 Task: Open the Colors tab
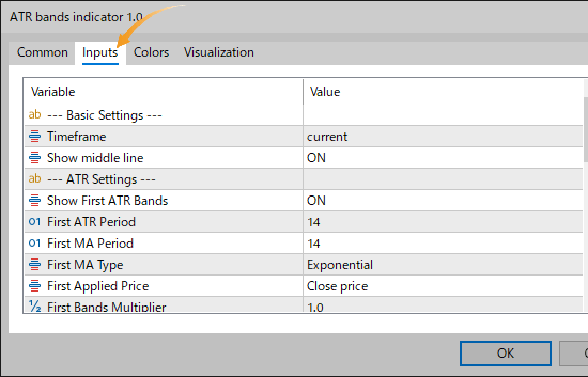point(151,52)
